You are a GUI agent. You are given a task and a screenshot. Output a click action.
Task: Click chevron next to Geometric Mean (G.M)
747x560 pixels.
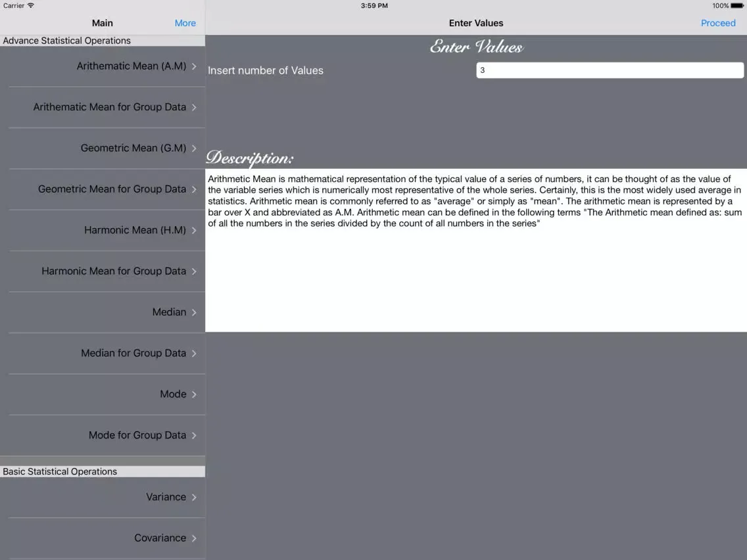tap(194, 148)
